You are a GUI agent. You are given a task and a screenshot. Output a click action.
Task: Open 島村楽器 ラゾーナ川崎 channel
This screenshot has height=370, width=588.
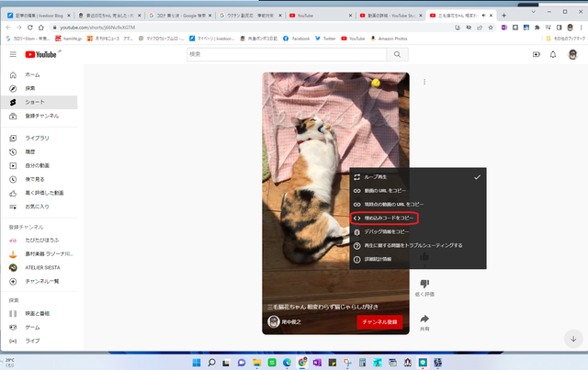[x=40, y=253]
